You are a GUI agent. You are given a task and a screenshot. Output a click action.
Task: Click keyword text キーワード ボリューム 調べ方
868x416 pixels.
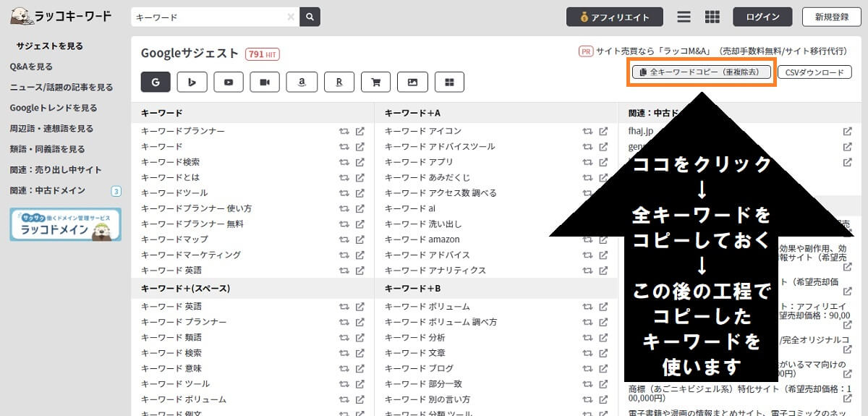(441, 322)
